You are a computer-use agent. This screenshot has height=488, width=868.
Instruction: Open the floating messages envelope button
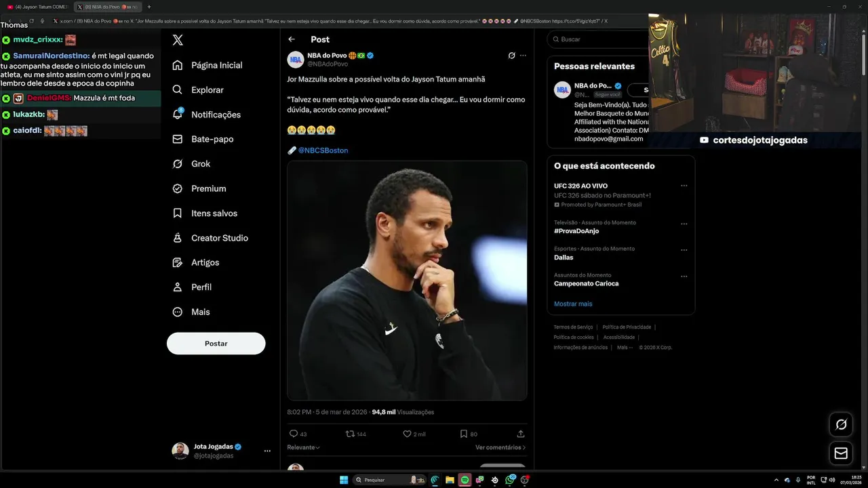(841, 453)
